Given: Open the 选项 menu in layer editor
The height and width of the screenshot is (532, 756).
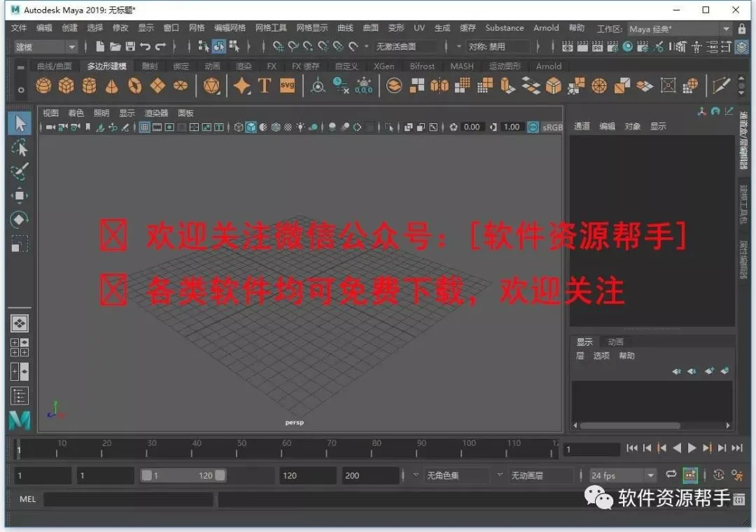Looking at the screenshot, I should 601,356.
